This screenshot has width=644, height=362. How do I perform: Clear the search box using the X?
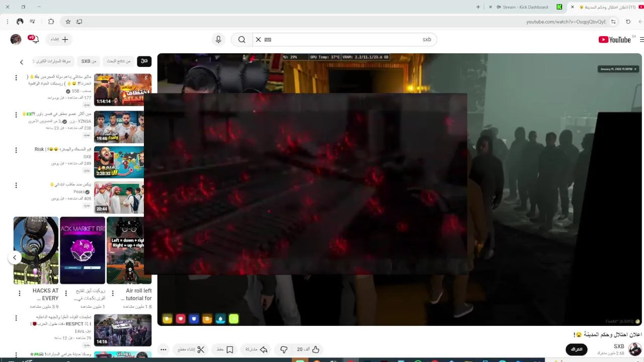[x=258, y=39]
